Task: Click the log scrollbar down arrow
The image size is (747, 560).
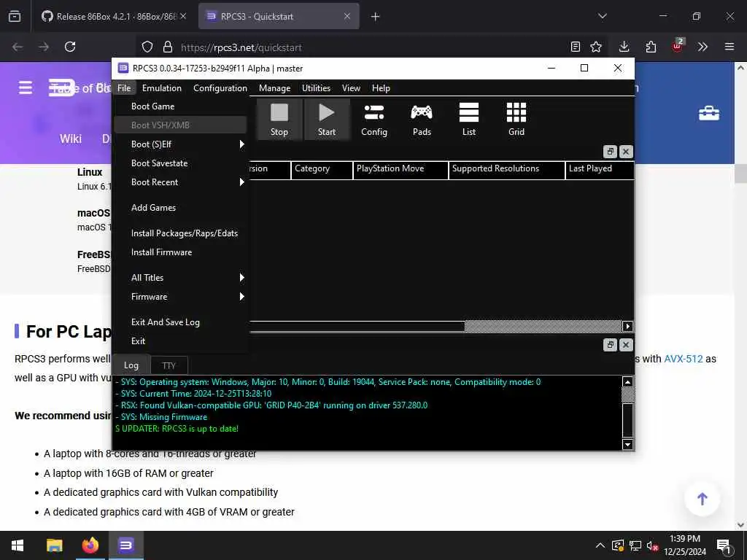Action: [627, 444]
